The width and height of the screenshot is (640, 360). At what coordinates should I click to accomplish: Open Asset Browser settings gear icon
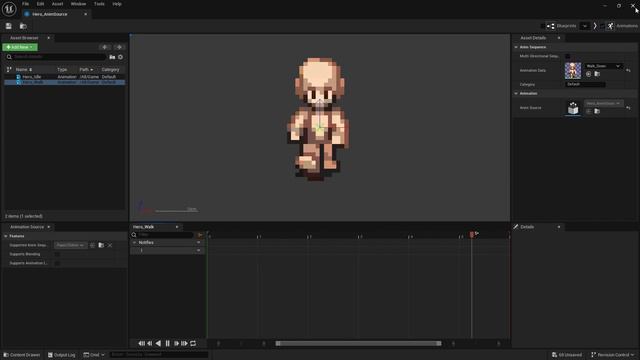(x=120, y=57)
